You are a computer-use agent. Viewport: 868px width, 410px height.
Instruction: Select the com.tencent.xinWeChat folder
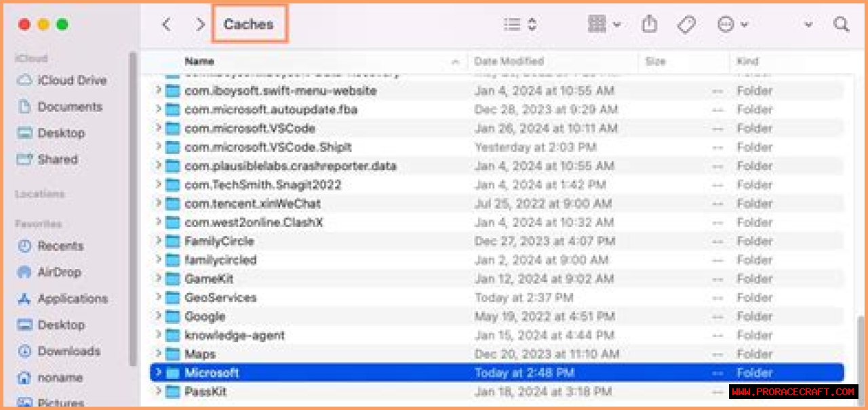(252, 203)
